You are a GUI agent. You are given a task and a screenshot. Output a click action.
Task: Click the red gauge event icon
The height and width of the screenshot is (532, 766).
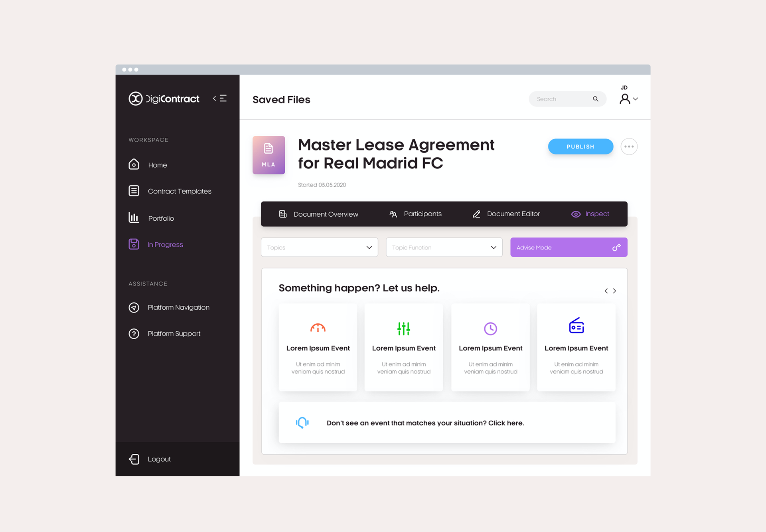coord(318,328)
